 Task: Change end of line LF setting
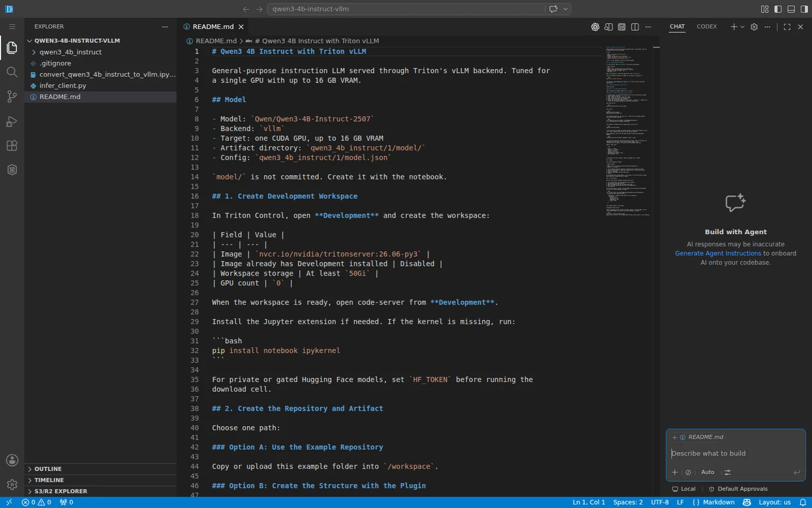click(680, 502)
